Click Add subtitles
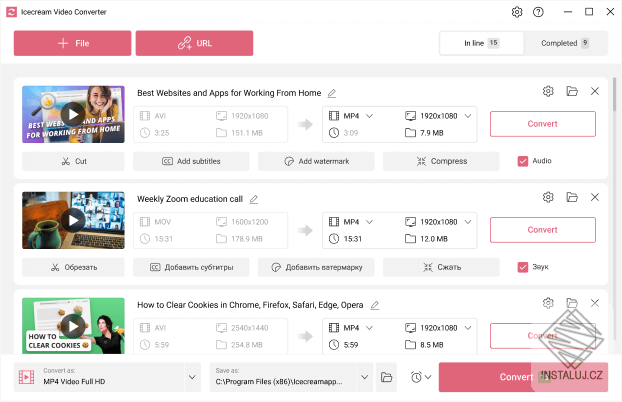 click(x=191, y=161)
